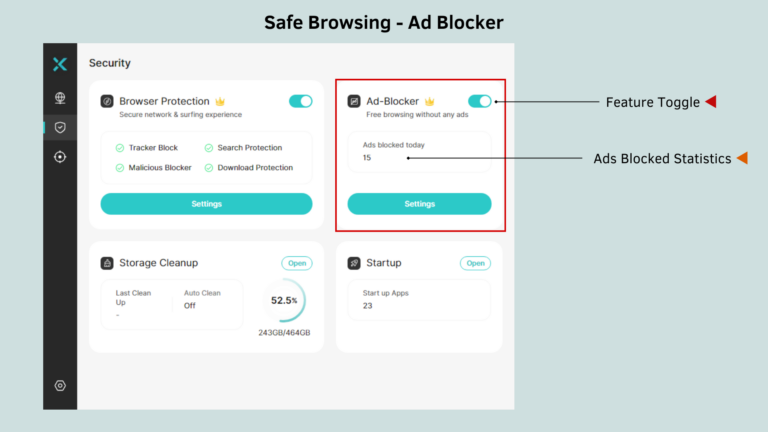Disable the Browser Protection toggle
This screenshot has height=432, width=768.
(300, 101)
